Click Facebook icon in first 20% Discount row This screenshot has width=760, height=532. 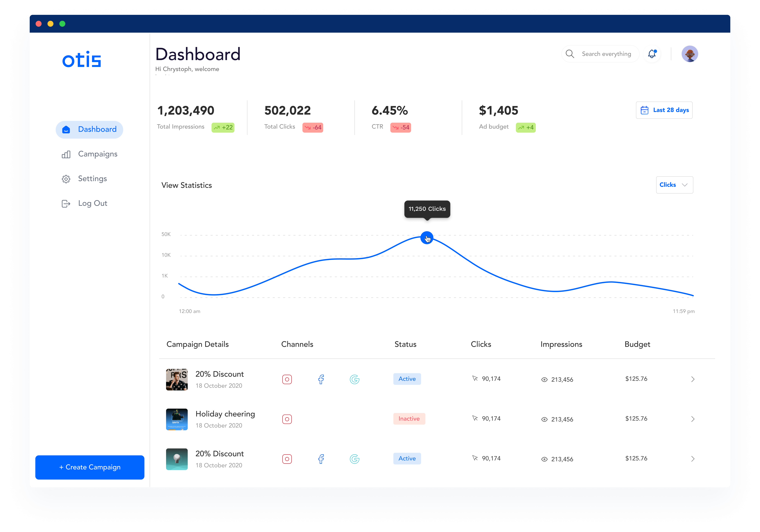pyautogui.click(x=321, y=379)
